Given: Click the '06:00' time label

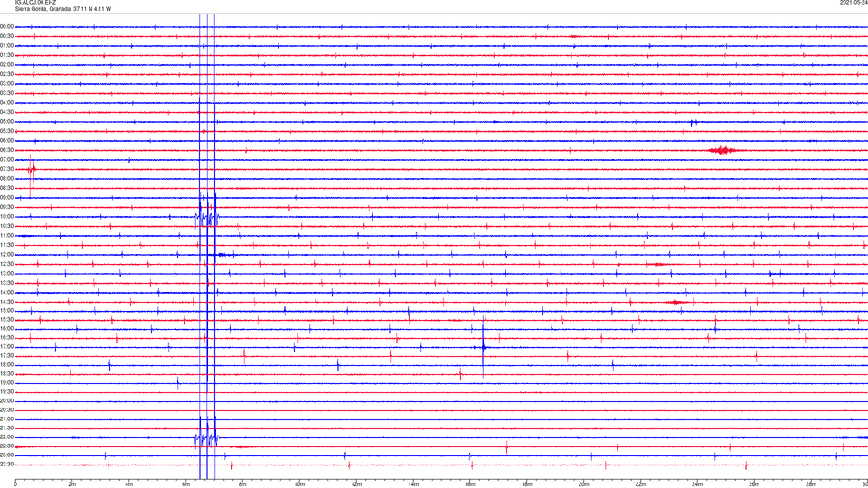Looking at the screenshot, I should [x=6, y=141].
